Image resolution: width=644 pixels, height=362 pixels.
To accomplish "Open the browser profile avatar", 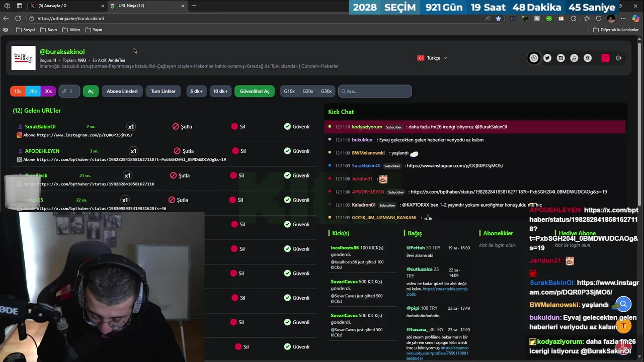I will (x=611, y=18).
